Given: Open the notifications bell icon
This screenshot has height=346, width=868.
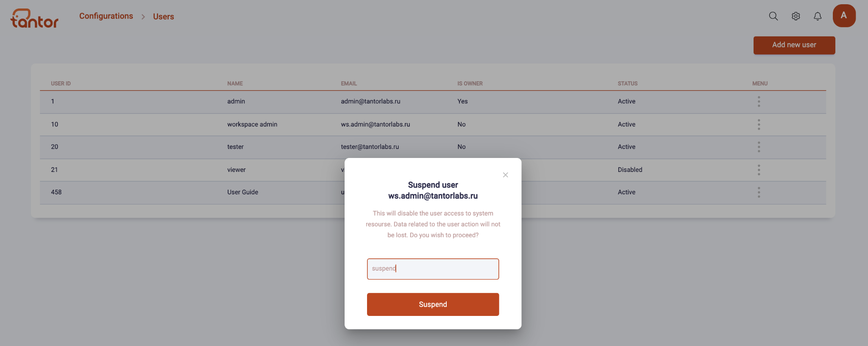Looking at the screenshot, I should coord(818,16).
